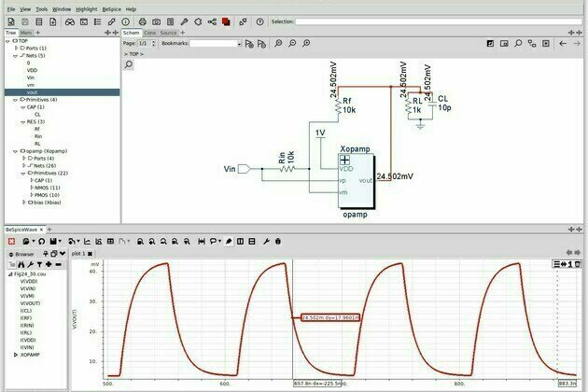Click the open file icon in main toolbar
The height and width of the screenshot is (392, 588).
(11, 21)
